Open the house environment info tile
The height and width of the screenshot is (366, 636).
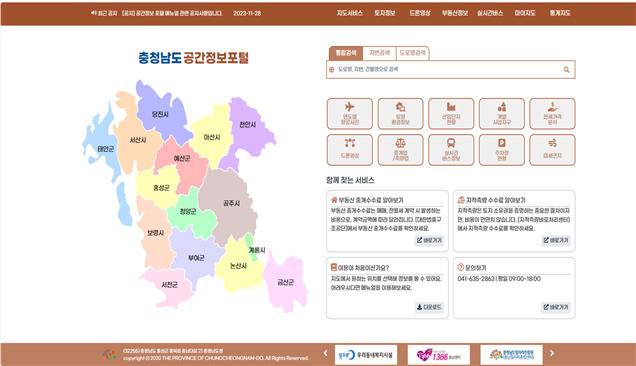pos(400,114)
